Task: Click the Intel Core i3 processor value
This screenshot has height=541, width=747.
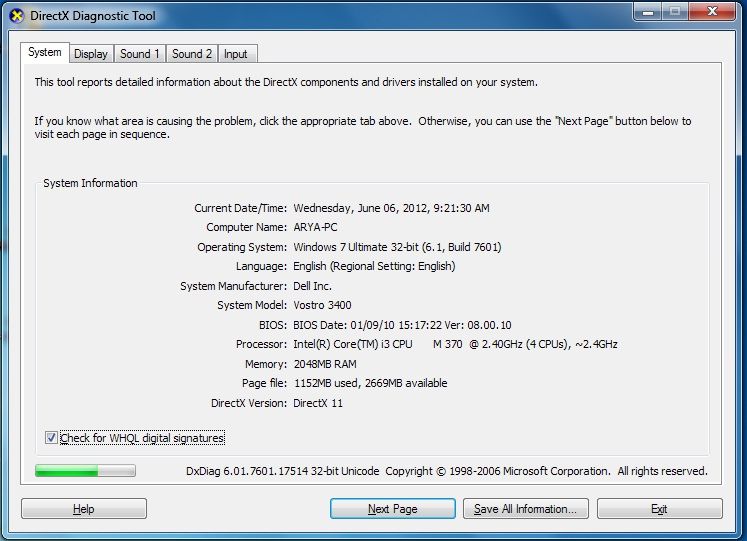Action: point(455,344)
